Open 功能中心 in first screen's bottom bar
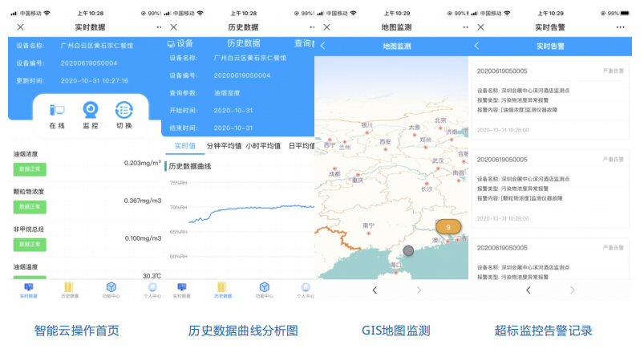Viewport: 644px width, 353px height. coord(111,290)
